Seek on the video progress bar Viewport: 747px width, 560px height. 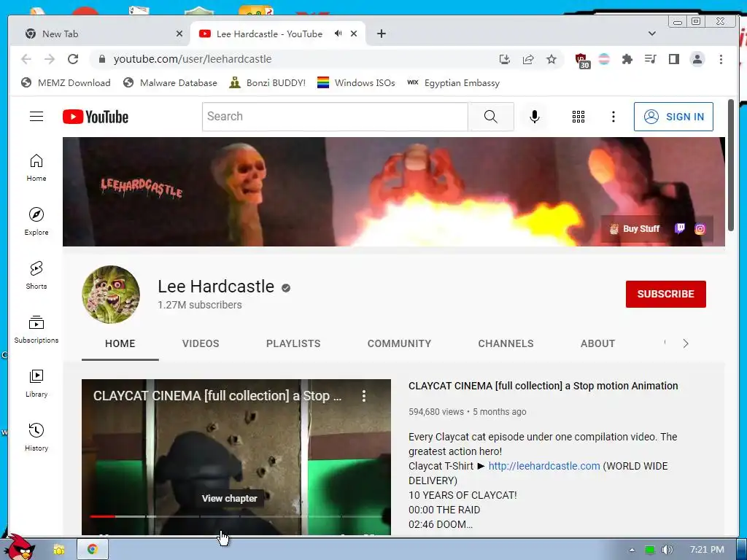pyautogui.click(x=236, y=516)
